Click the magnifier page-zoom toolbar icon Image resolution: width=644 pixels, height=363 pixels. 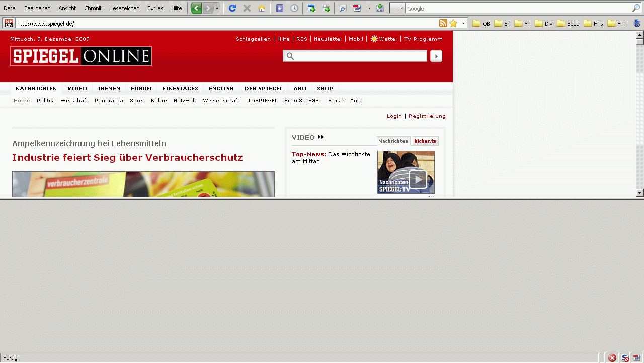[343, 8]
